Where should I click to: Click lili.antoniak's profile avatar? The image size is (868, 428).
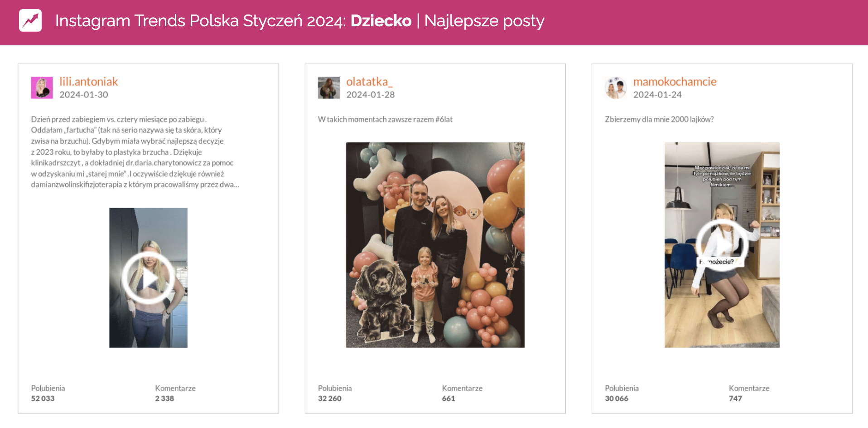(x=43, y=87)
